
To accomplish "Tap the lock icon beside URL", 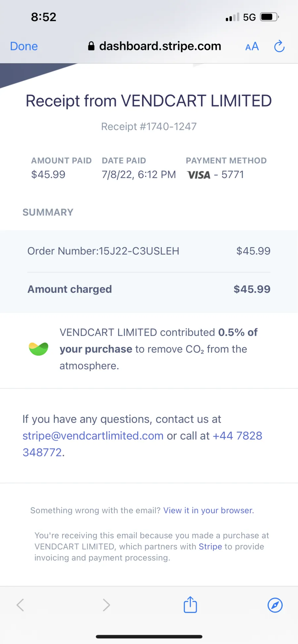I will 91,46.
